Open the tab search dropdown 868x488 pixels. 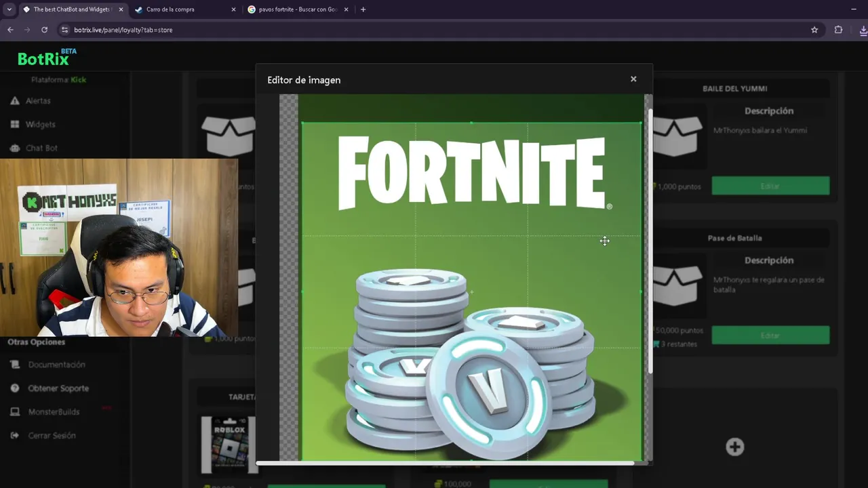[x=9, y=9]
